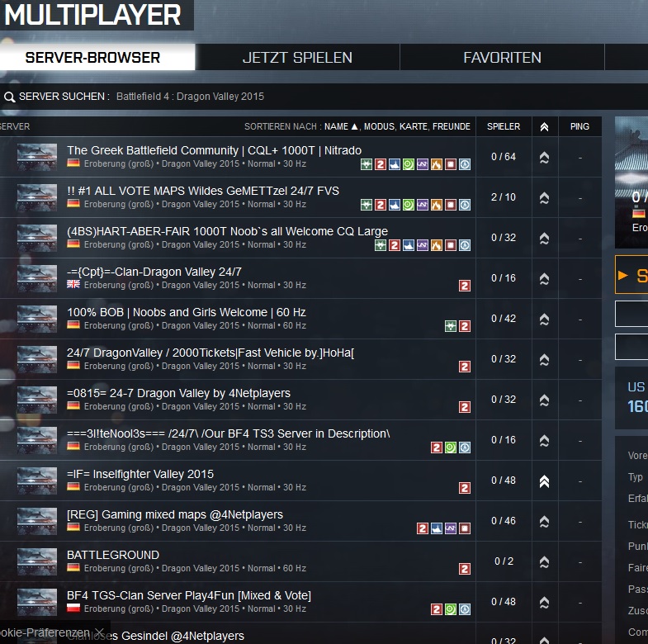Click purple dragon icon on Greek Battlefield Community row
This screenshot has height=644, width=648.
(423, 164)
